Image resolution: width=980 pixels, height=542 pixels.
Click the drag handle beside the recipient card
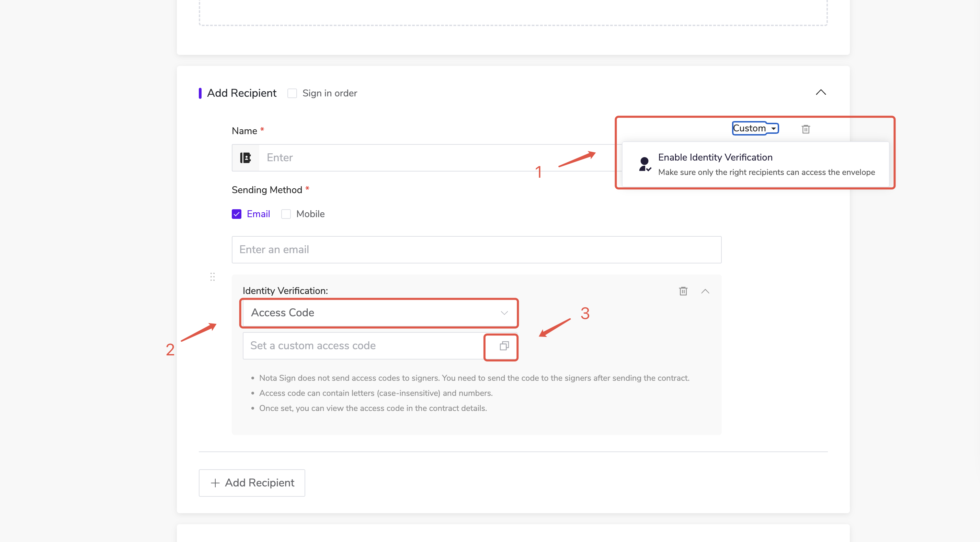(212, 277)
